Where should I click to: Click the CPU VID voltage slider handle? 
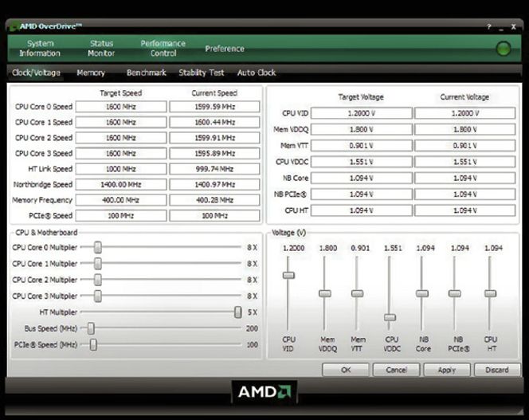point(288,275)
